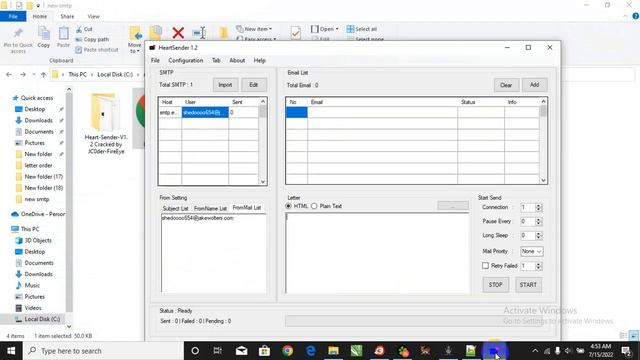Click the STOP send button
640x360 pixels.
pyautogui.click(x=496, y=285)
